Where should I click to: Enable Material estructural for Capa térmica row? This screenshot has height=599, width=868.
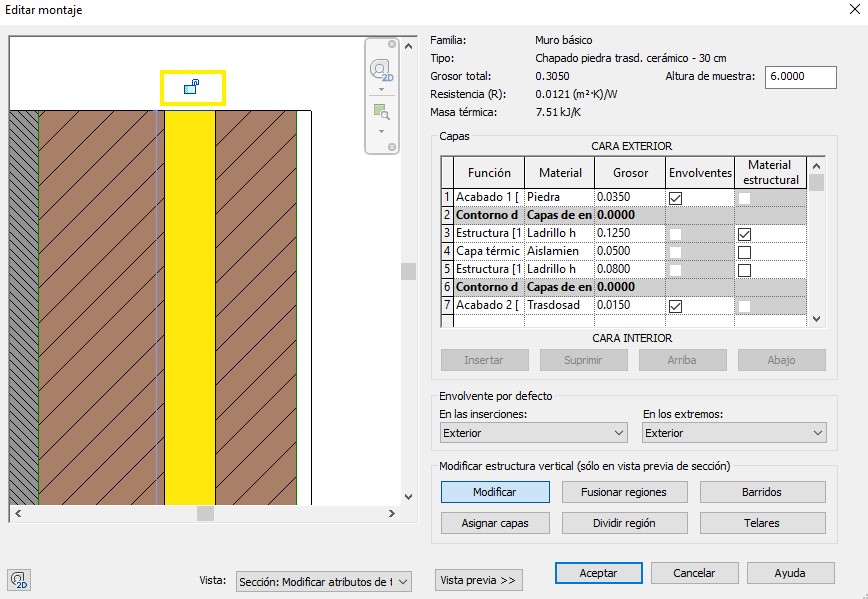tap(743, 252)
